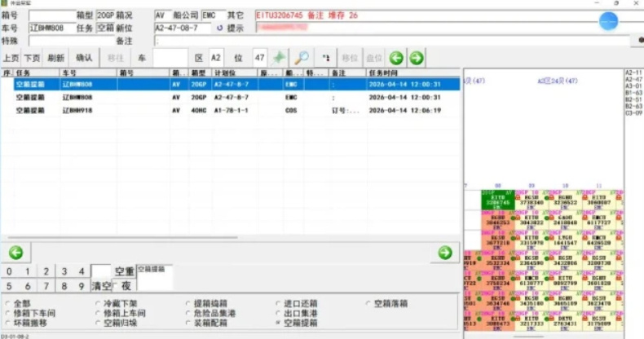Viewport: 644px width, 339px height.
Task: Click the blue circle icon at top right
Action: pos(609,21)
